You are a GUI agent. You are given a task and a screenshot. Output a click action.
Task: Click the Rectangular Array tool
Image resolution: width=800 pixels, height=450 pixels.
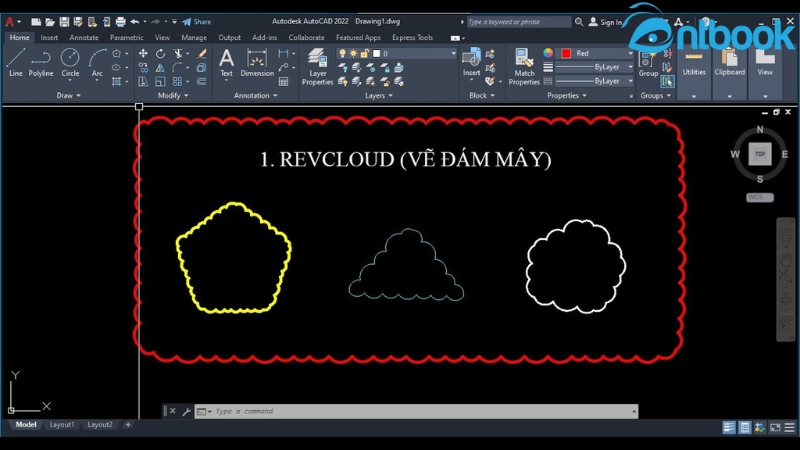pos(178,81)
